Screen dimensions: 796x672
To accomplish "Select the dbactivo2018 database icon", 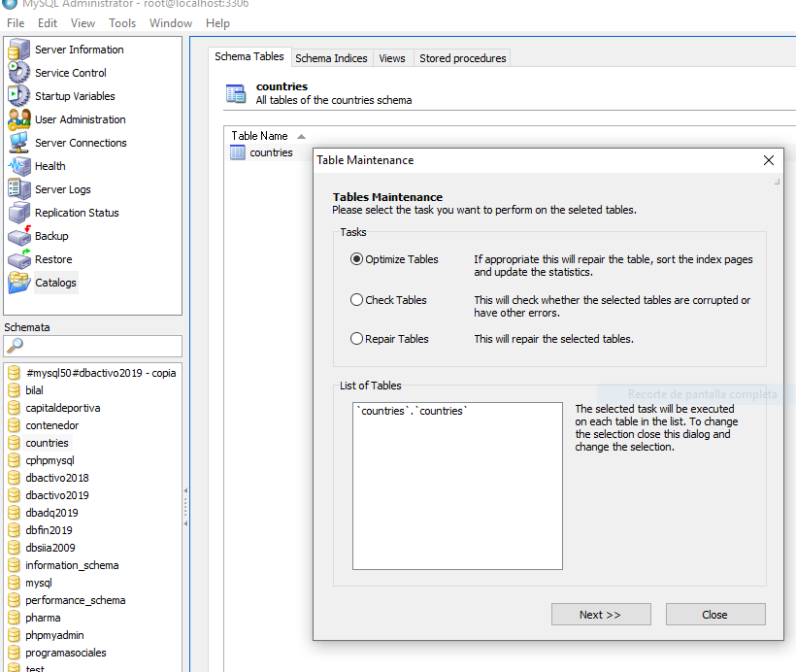I will [14, 478].
